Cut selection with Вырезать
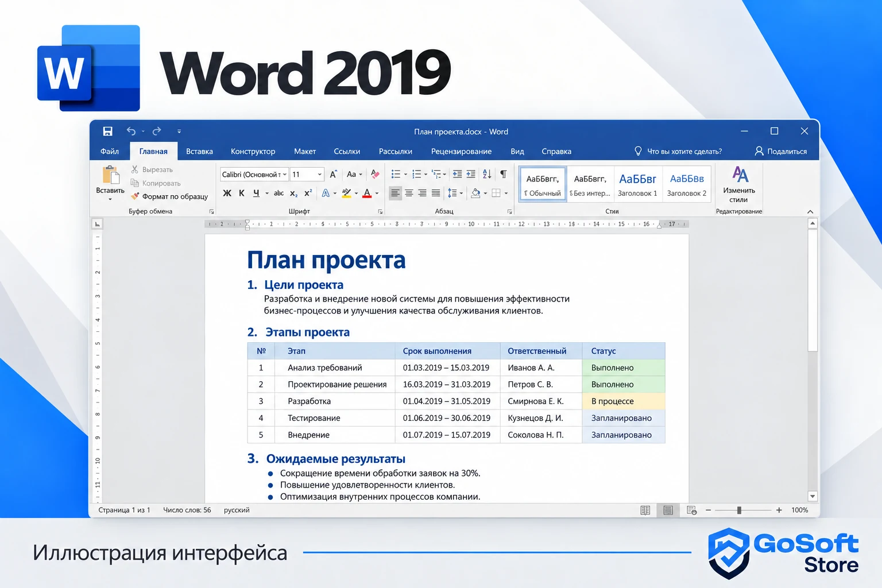882x588 pixels. (152, 169)
